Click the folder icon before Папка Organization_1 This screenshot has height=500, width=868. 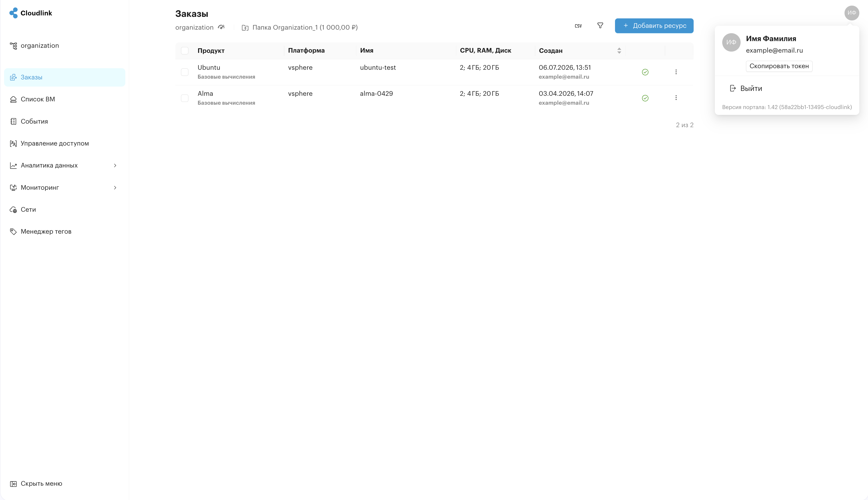245,28
